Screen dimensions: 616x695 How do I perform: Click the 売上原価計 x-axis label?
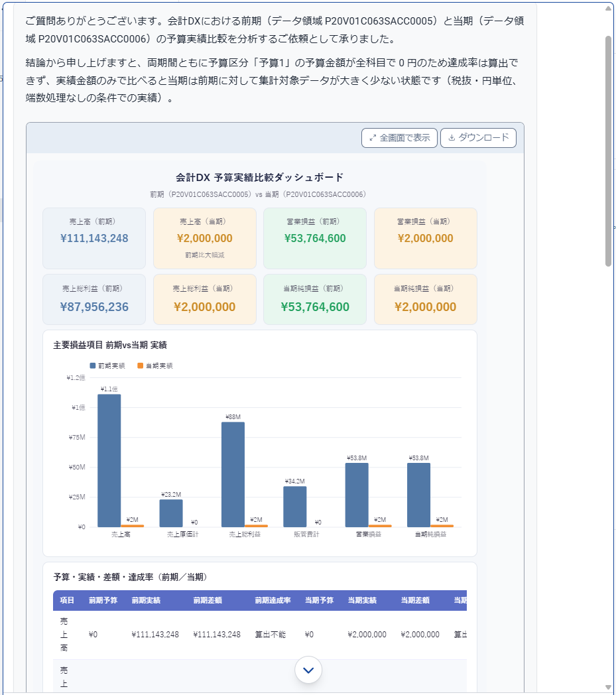tap(182, 534)
